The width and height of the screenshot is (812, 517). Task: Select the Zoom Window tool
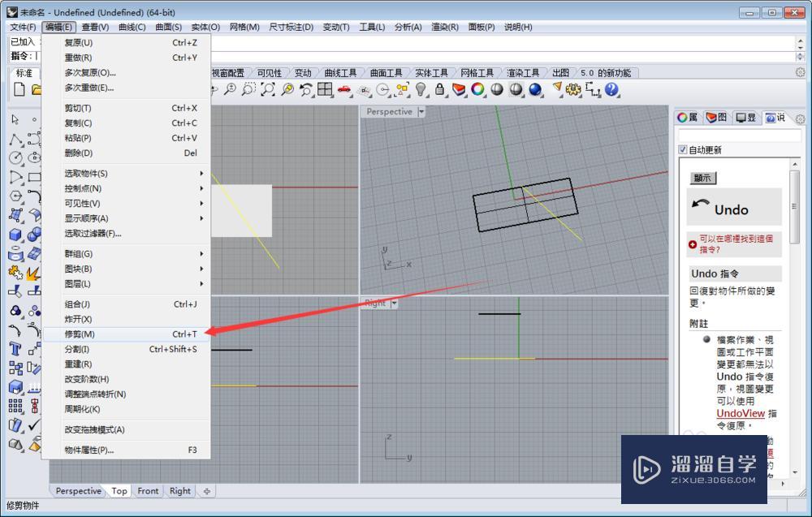coord(248,89)
